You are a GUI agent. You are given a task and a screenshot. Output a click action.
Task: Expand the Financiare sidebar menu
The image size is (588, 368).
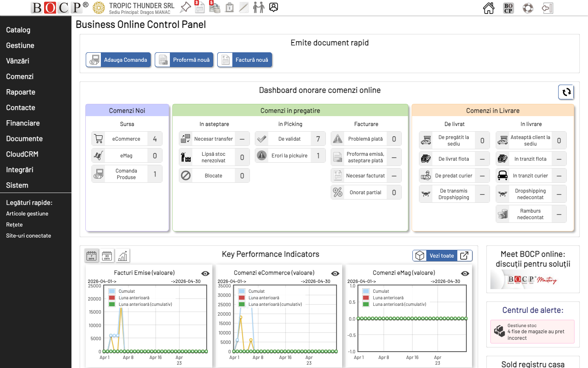[x=23, y=123]
